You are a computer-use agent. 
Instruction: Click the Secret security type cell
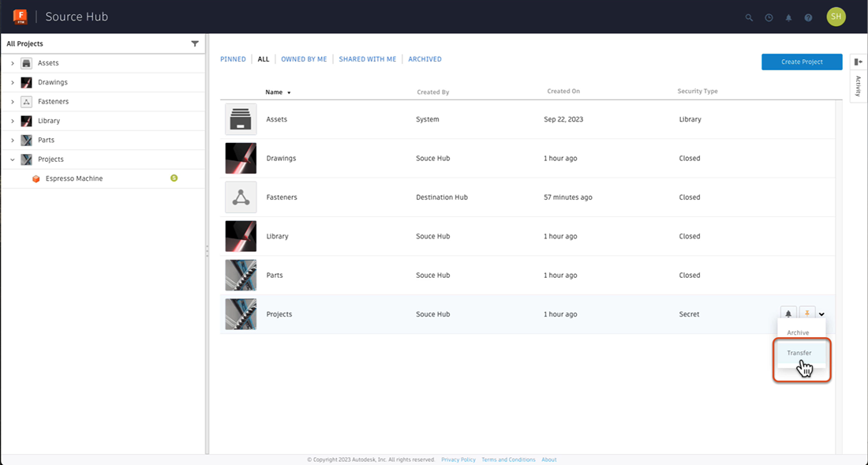689,314
